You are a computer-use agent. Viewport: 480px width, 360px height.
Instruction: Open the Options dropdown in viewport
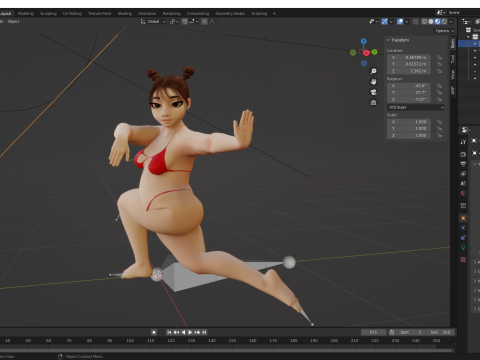[x=445, y=31]
